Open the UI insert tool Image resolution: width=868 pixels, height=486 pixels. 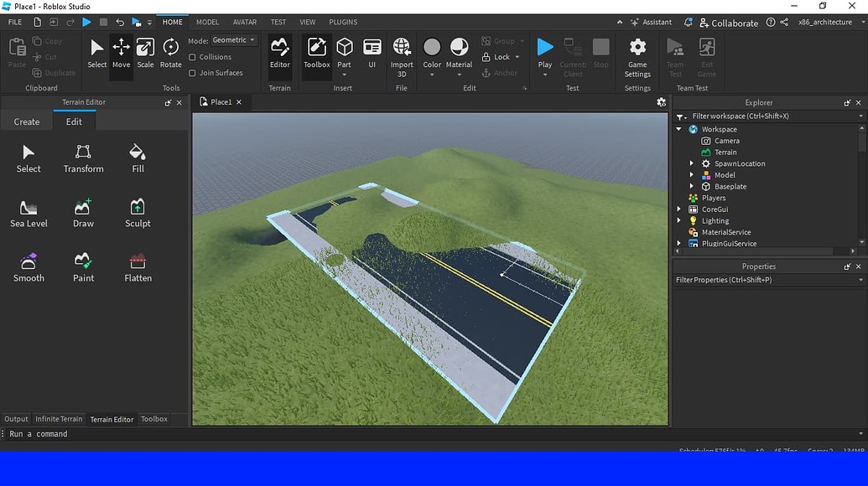coord(372,54)
